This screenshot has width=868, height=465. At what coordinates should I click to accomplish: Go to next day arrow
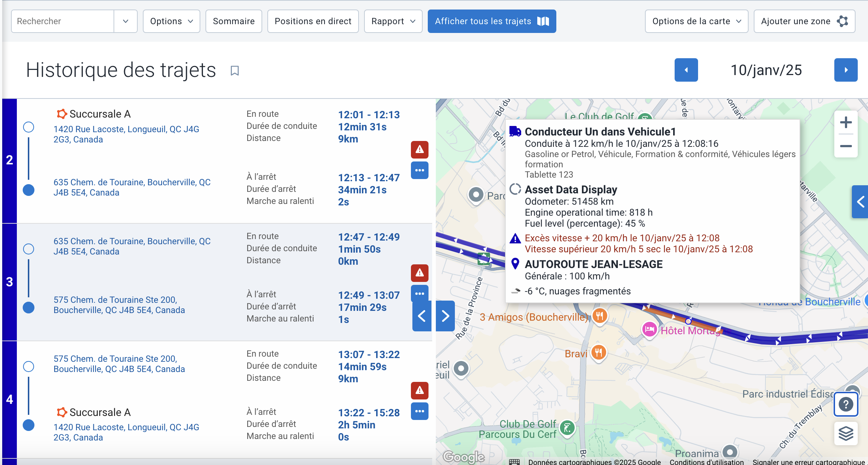[x=846, y=70]
